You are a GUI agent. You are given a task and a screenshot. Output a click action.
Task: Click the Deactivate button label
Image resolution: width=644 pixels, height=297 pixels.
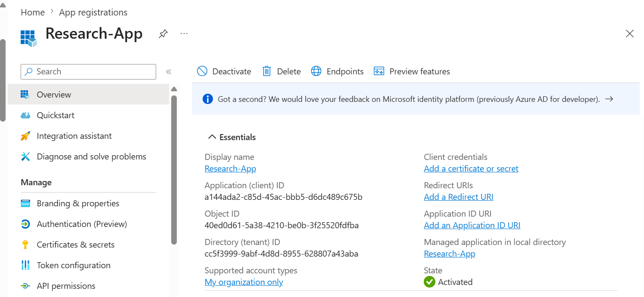[232, 71]
